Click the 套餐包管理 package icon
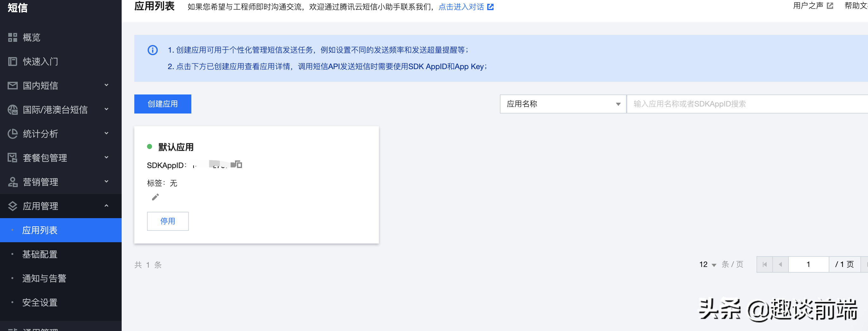 [12, 158]
